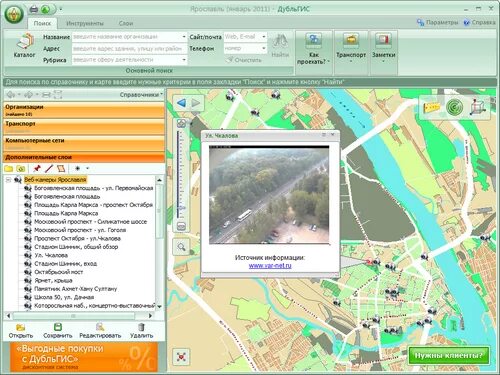Screen dimensions: 500x375
Task: Switch to the Поиск ribbon tab
Action: point(42,23)
